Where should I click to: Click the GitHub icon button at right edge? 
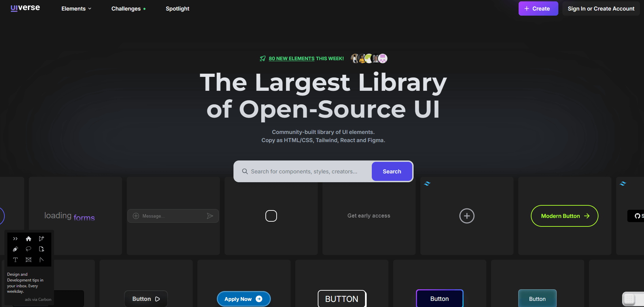coord(636,216)
